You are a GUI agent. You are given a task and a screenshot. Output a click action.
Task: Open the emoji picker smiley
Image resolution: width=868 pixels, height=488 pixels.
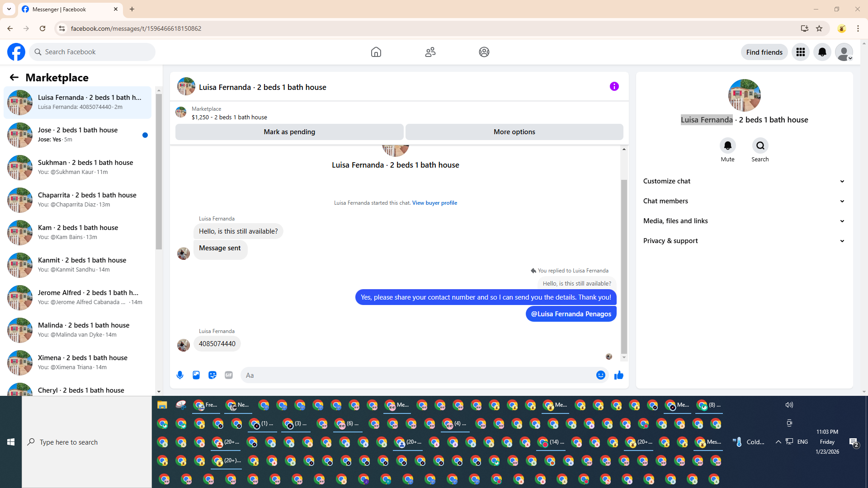[600, 375]
